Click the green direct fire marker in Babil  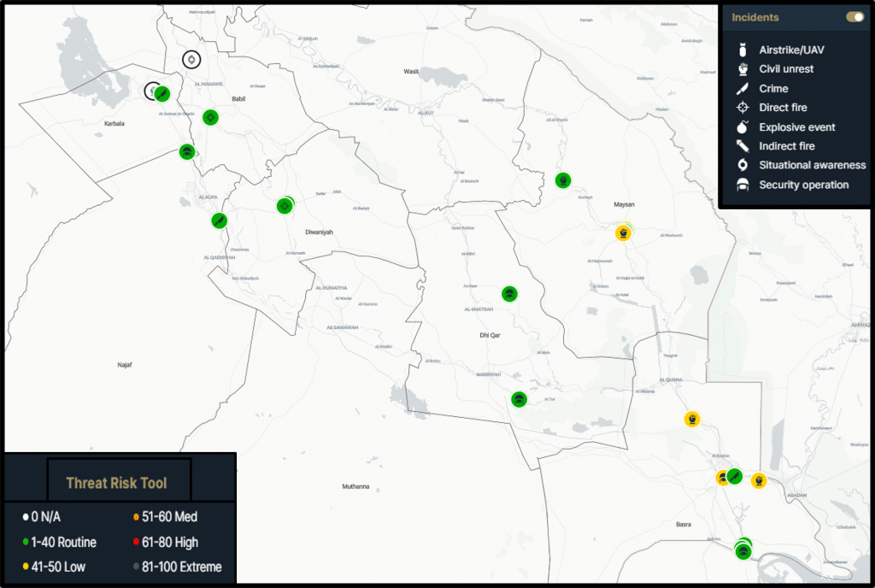click(210, 118)
